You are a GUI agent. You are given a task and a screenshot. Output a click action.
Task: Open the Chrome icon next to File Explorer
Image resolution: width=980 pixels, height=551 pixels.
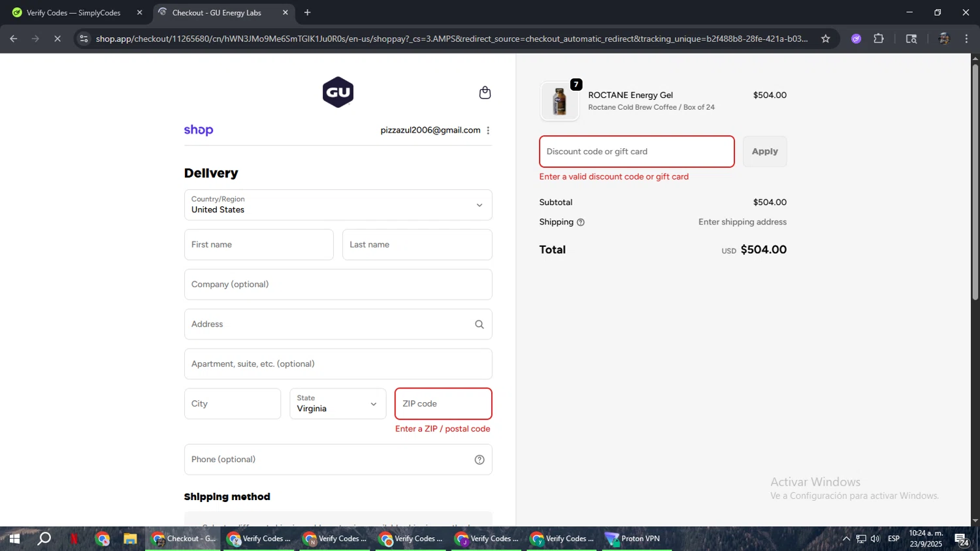(x=103, y=539)
